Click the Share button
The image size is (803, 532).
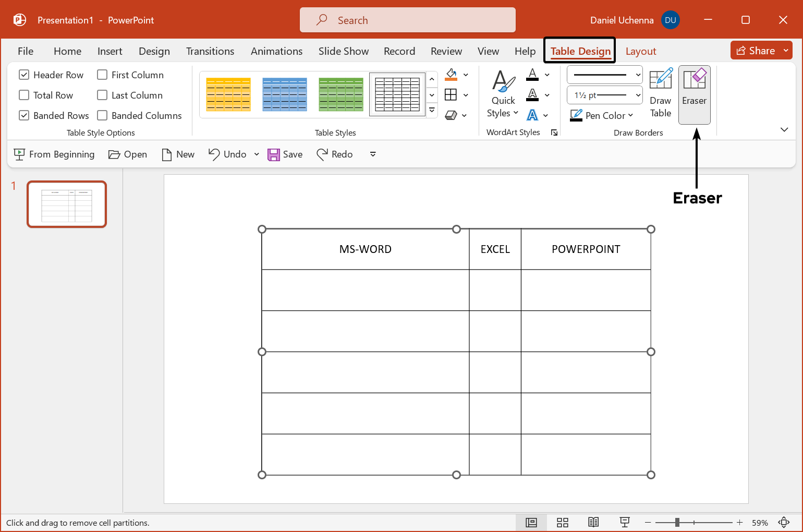pyautogui.click(x=756, y=51)
